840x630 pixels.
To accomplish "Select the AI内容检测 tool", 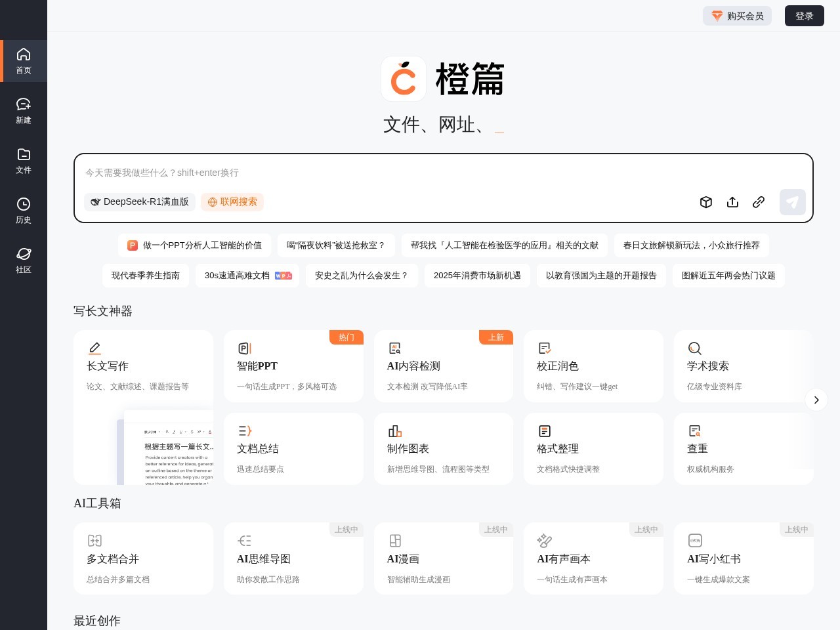I will (444, 366).
